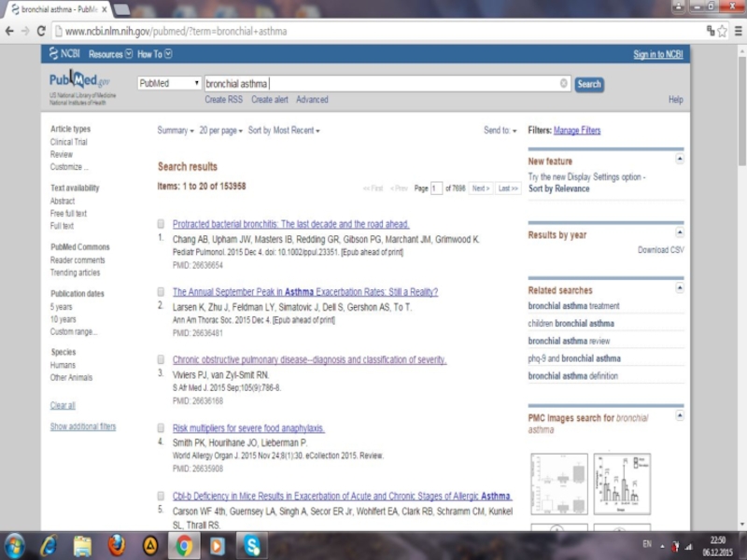Screen dimensions: 747x560
Task: Click the PubMed.gov logo
Action: click(x=79, y=80)
